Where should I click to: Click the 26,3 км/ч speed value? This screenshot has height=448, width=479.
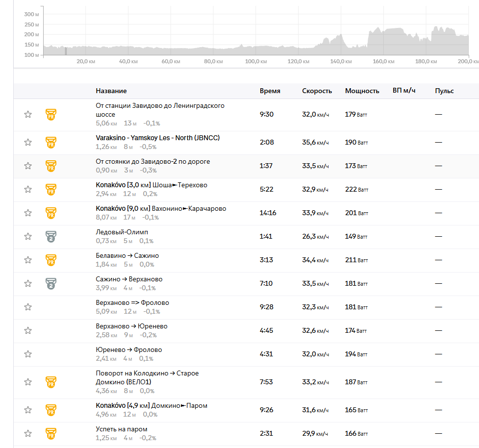315,236
